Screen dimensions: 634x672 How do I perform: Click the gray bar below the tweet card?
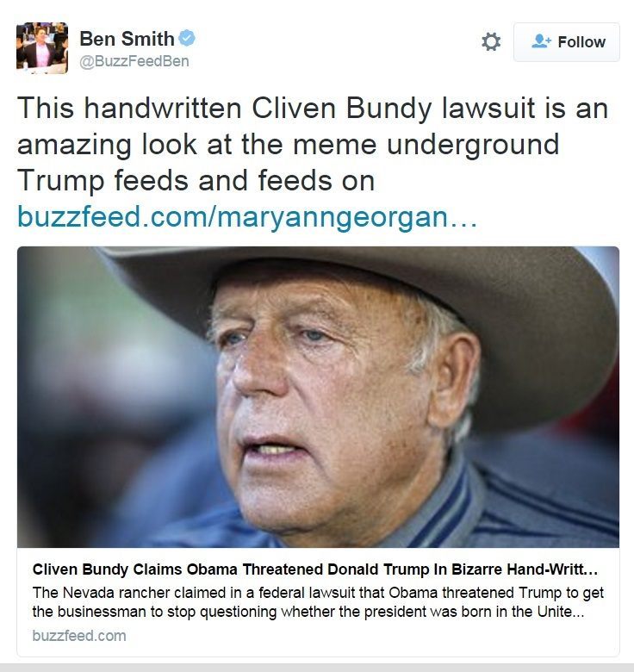tap(317, 668)
